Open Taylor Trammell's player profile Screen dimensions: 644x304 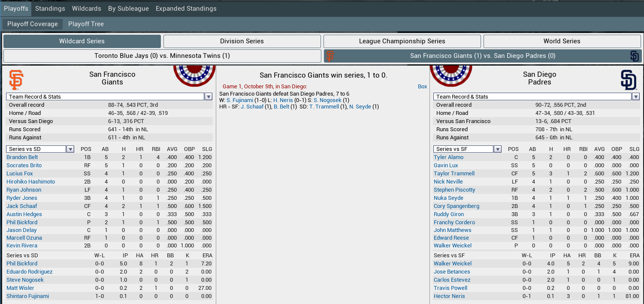point(454,174)
